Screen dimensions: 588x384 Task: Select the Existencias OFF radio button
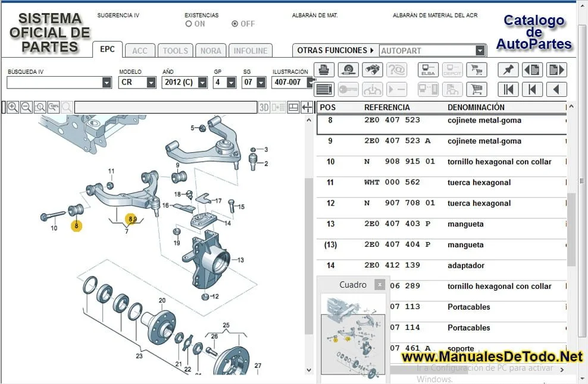click(x=234, y=24)
